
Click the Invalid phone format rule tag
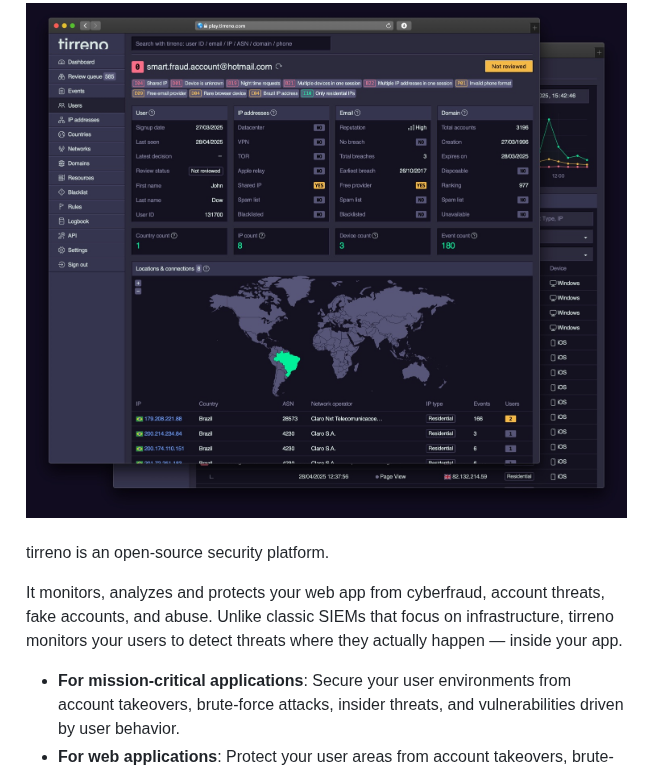484,83
